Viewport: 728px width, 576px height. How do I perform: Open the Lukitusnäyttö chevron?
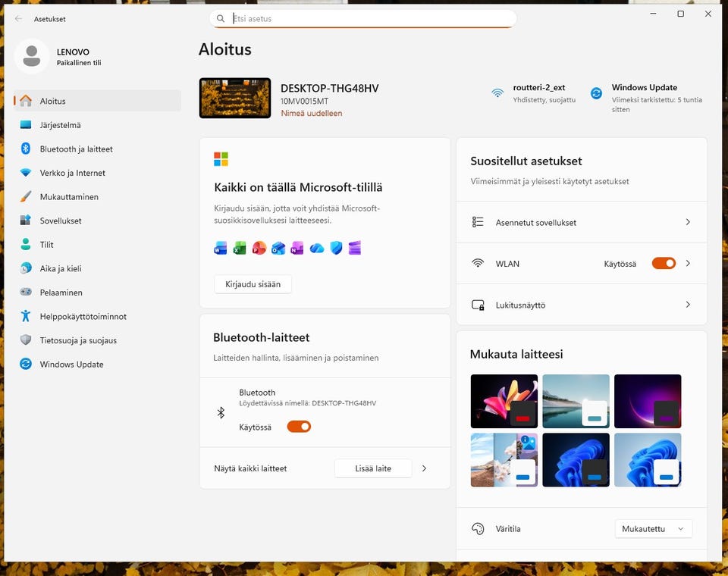point(688,305)
